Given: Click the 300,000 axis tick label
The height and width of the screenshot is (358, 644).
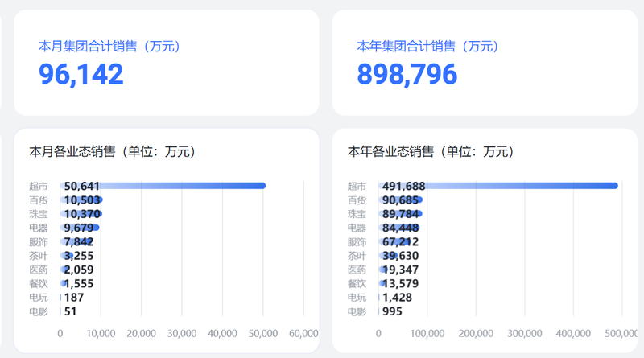Looking at the screenshot, I should (525, 333).
